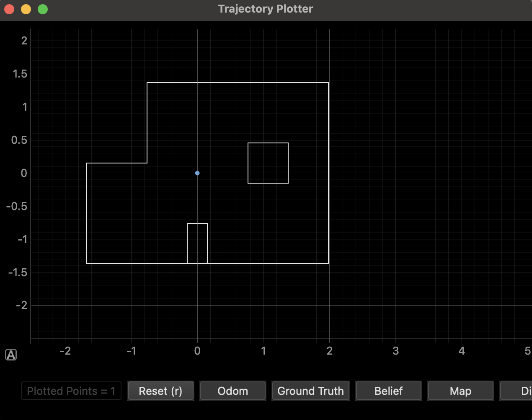532x420 pixels.
Task: Click the y-axis tick label '-1.5'
Action: tap(18, 272)
